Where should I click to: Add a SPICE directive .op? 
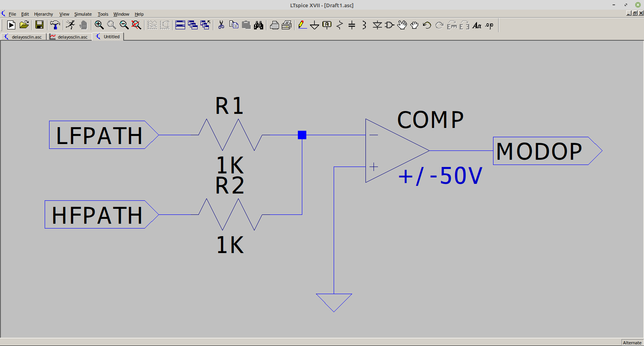tap(489, 25)
